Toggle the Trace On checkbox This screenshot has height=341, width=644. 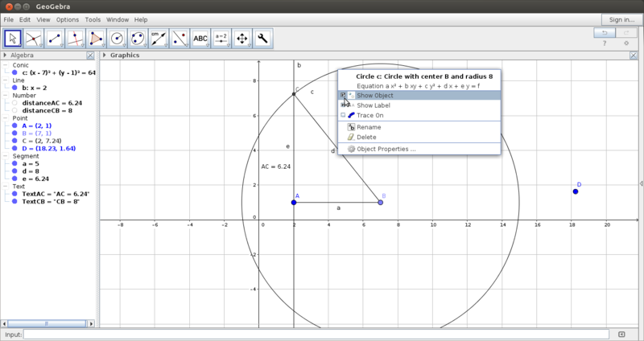[344, 115]
